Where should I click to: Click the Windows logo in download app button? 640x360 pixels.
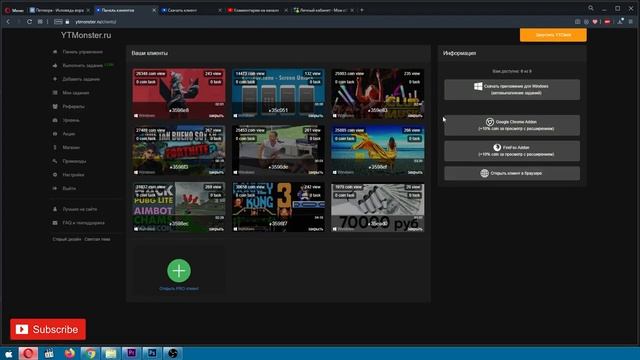pyautogui.click(x=478, y=86)
